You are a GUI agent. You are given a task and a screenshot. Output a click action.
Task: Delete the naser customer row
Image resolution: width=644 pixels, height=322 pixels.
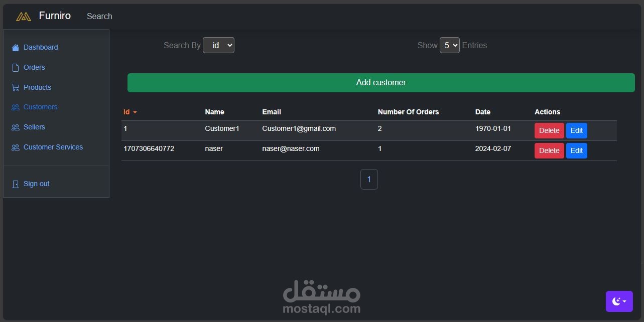point(549,150)
